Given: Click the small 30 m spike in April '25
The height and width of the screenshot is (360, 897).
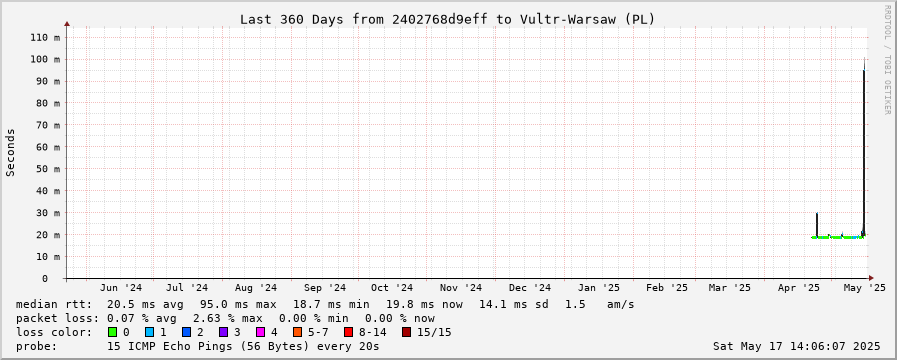Looking at the screenshot, I should click(817, 224).
